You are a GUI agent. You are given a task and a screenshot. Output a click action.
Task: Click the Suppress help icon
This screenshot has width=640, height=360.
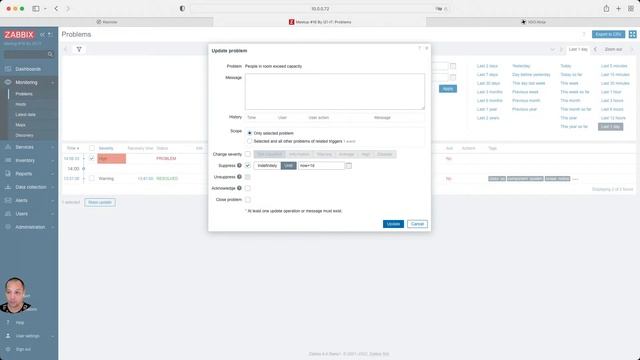[x=239, y=165]
